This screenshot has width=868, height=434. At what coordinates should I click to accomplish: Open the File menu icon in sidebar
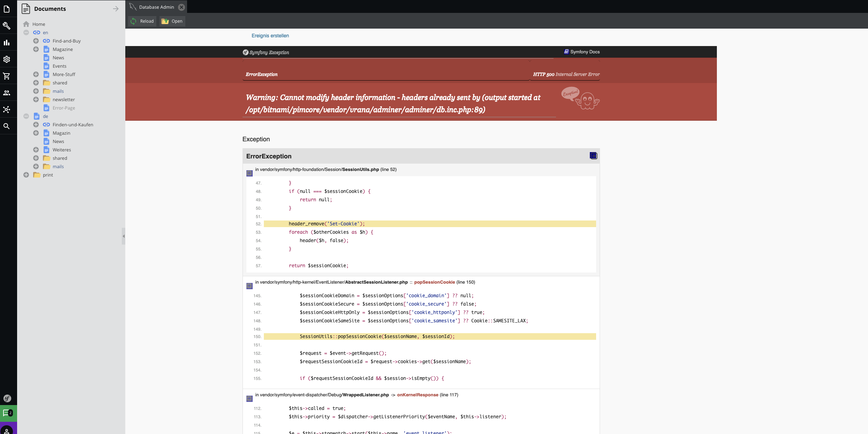pyautogui.click(x=7, y=9)
